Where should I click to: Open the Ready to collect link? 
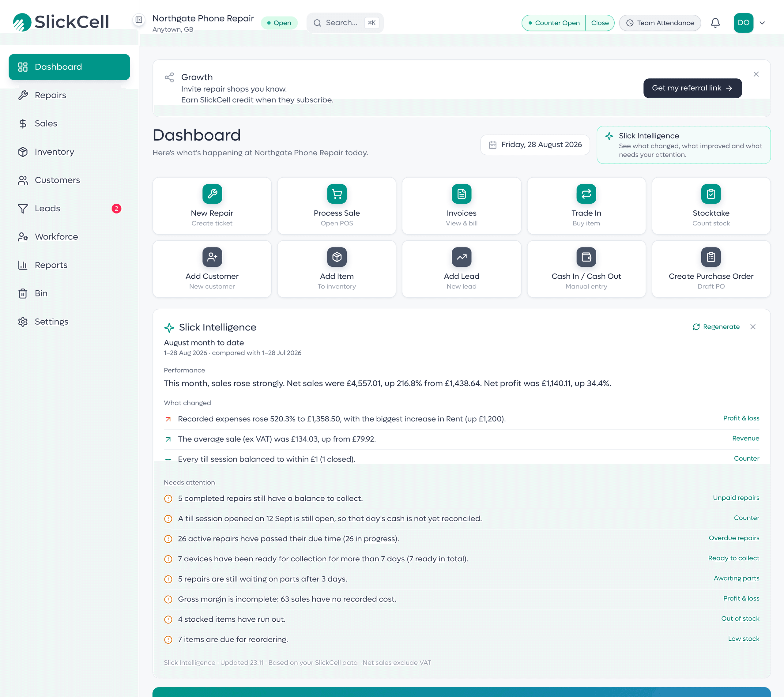733,558
